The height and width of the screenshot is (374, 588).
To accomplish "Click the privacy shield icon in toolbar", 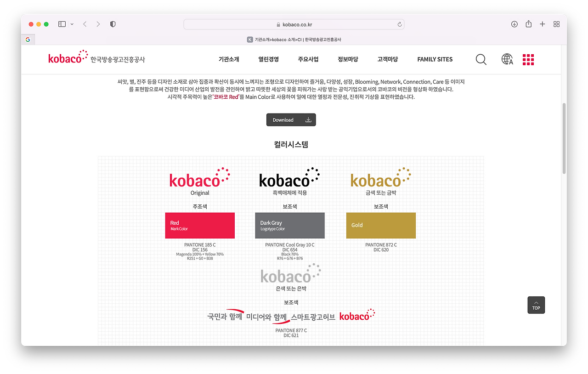I will click(x=113, y=23).
